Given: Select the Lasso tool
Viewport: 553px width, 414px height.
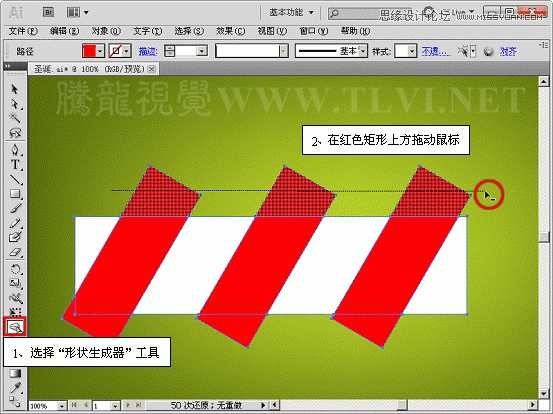Looking at the screenshot, I should [15, 132].
